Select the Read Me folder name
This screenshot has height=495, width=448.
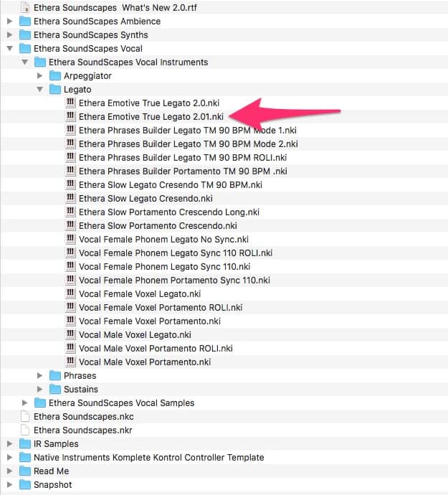[51, 471]
